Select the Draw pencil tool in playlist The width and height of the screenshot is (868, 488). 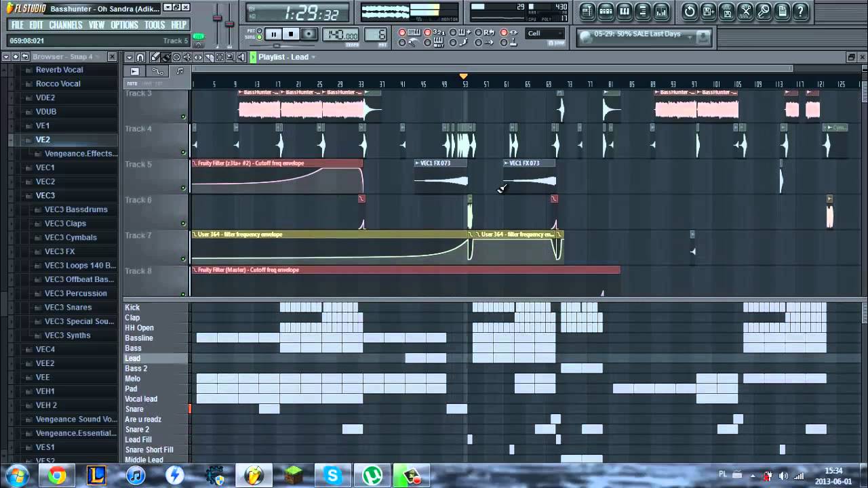[x=155, y=58]
